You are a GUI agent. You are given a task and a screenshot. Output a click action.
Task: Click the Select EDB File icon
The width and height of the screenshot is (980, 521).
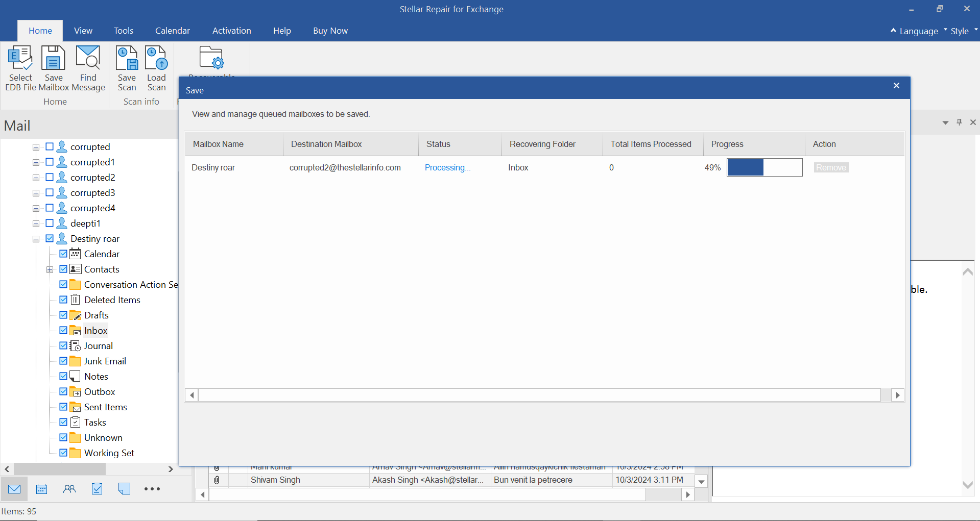pos(20,58)
